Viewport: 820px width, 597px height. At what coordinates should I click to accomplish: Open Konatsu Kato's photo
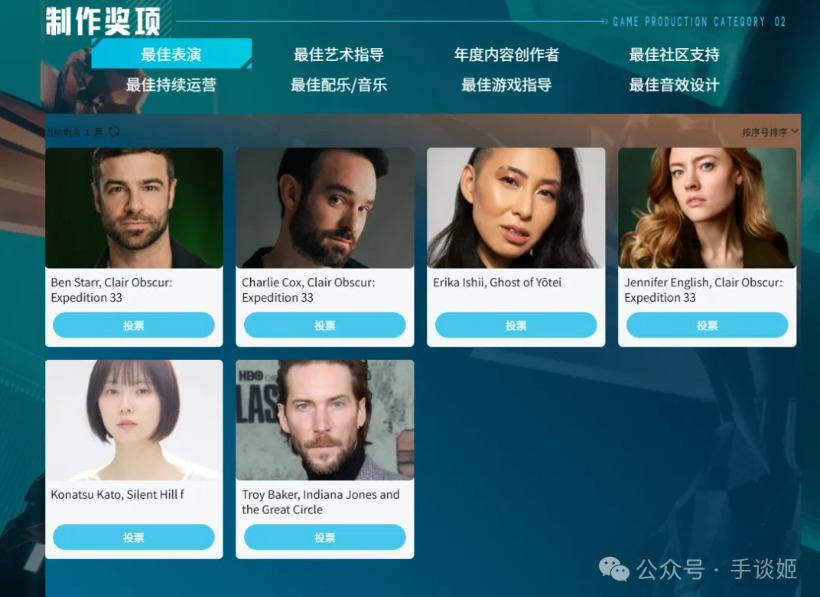click(134, 420)
